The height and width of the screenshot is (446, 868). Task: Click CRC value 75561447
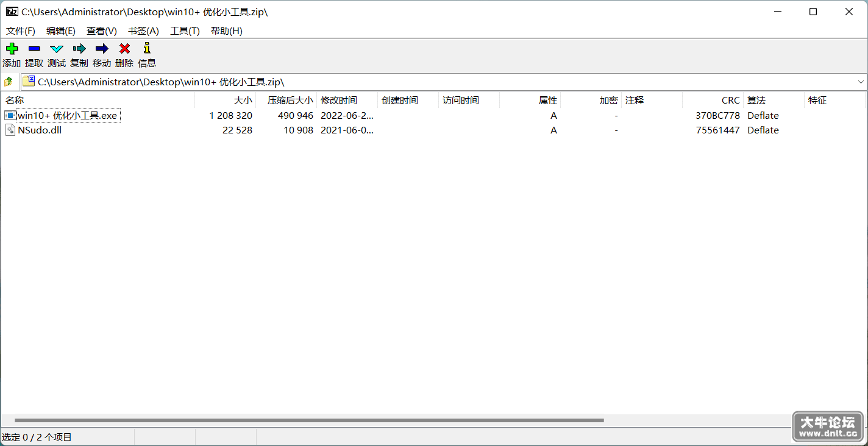pyautogui.click(x=717, y=130)
